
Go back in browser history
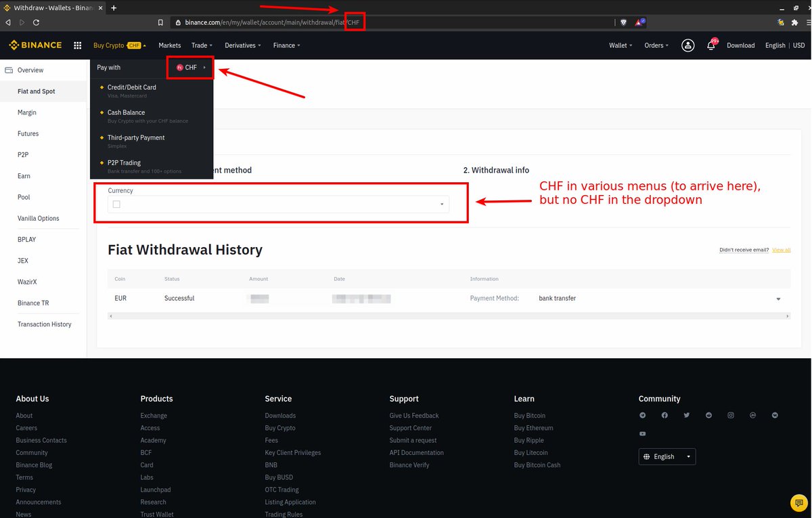pyautogui.click(x=7, y=22)
